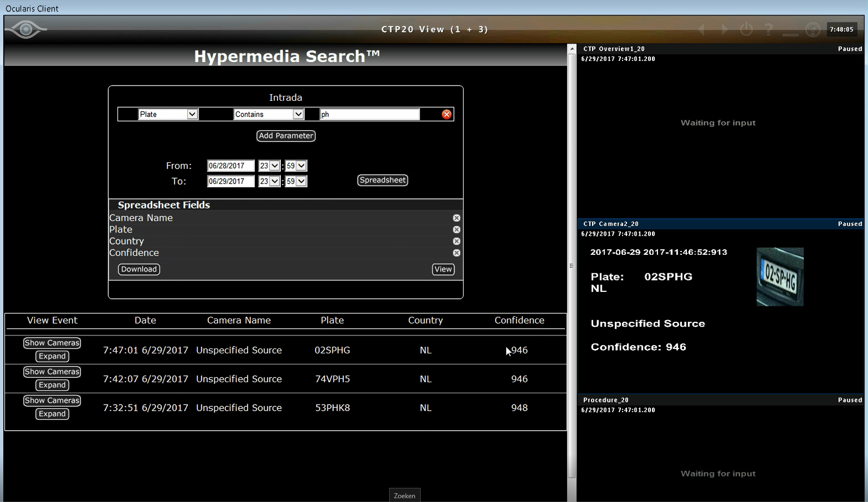Open help with the question mark icon
The height and width of the screenshot is (502, 868).
coord(768,29)
